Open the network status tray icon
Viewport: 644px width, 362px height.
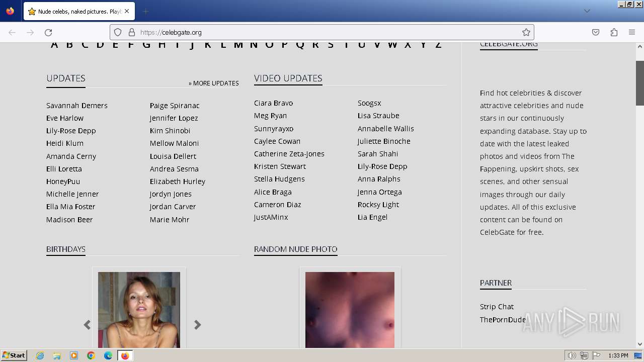pos(584,355)
